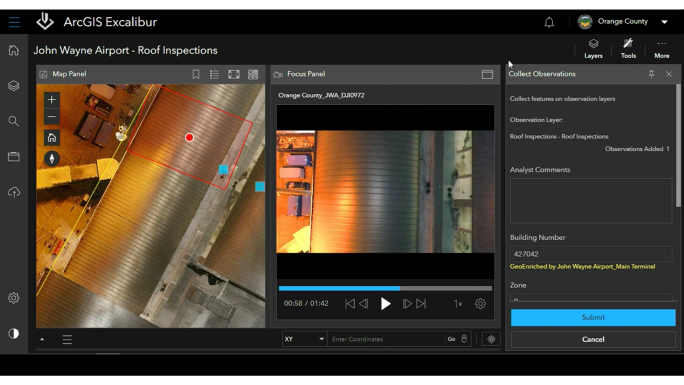
Task: Open the basemap grid icon in Map Panel
Action: pos(253,74)
